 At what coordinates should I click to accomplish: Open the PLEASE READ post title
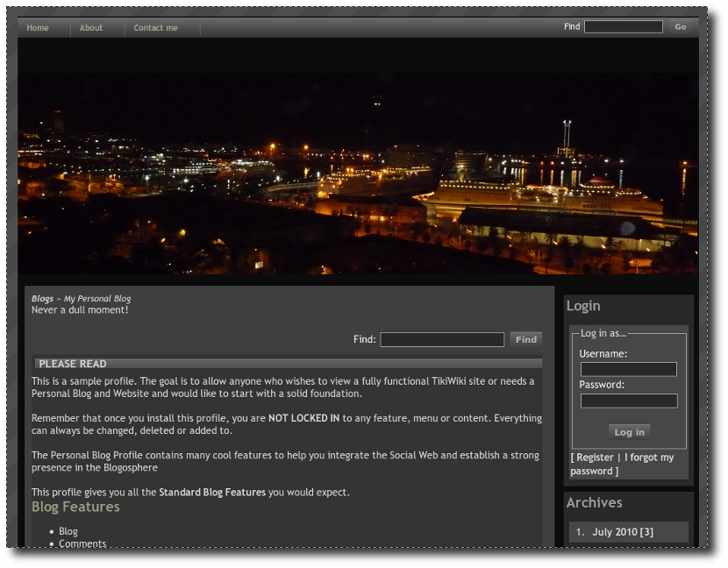tap(73, 364)
